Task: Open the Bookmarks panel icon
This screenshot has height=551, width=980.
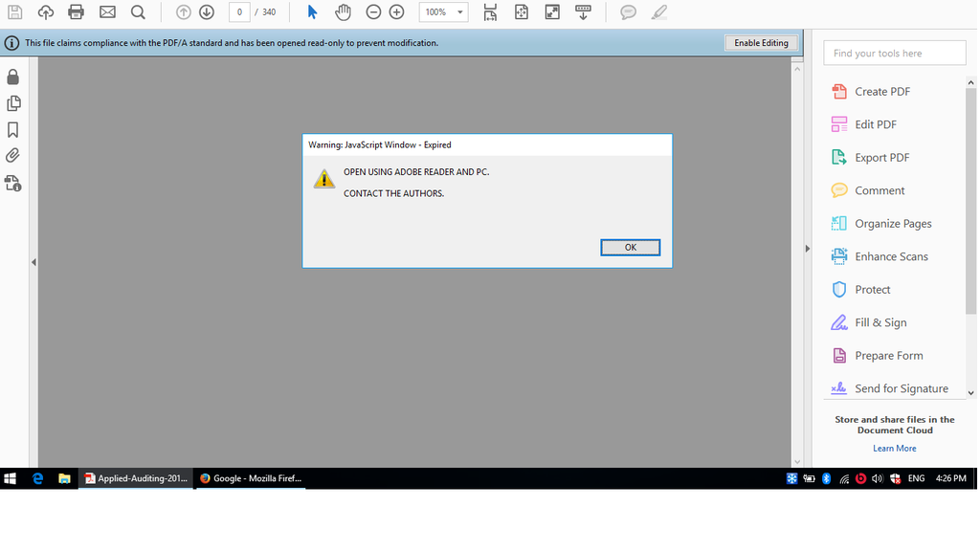Action: point(13,129)
